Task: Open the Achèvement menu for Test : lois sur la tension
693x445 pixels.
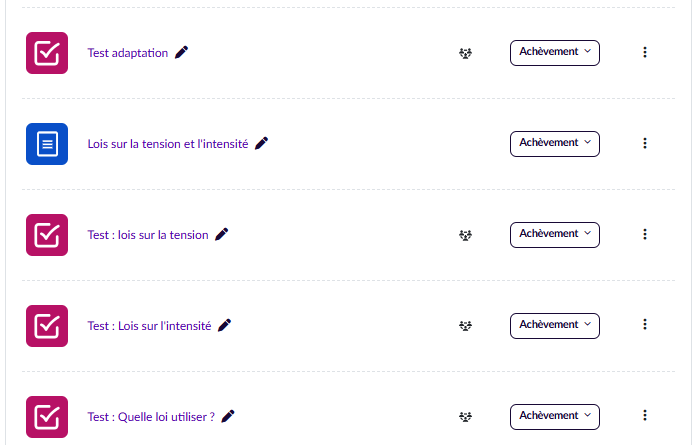Action: 555,234
